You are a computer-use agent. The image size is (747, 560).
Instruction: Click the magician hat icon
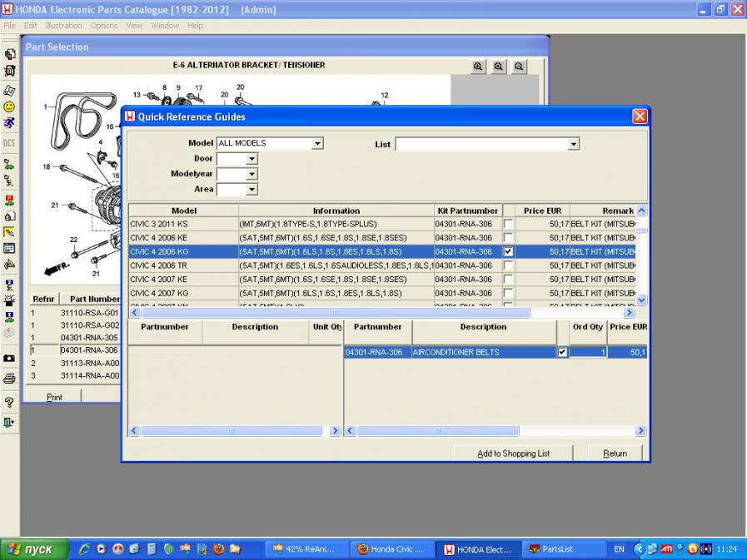point(9,301)
